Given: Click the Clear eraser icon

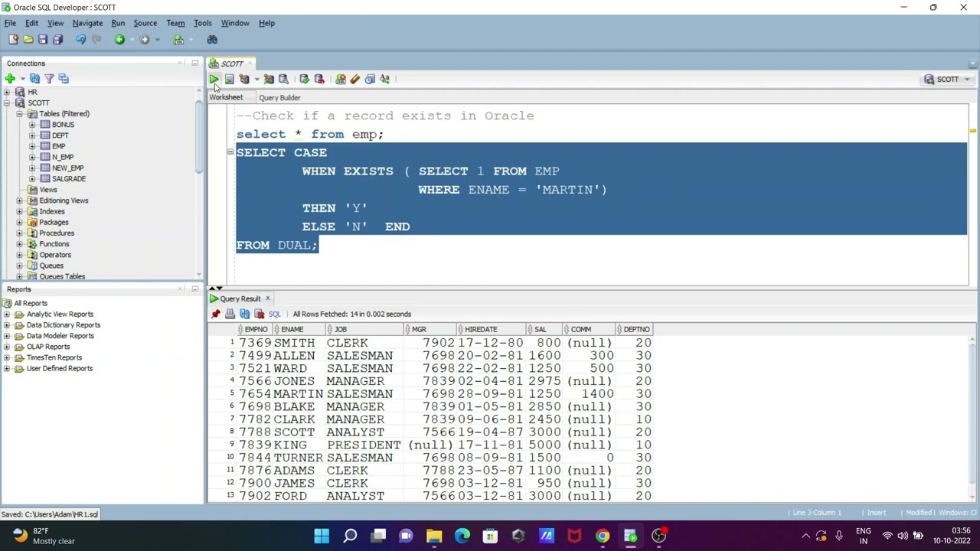Looking at the screenshot, I should (355, 79).
